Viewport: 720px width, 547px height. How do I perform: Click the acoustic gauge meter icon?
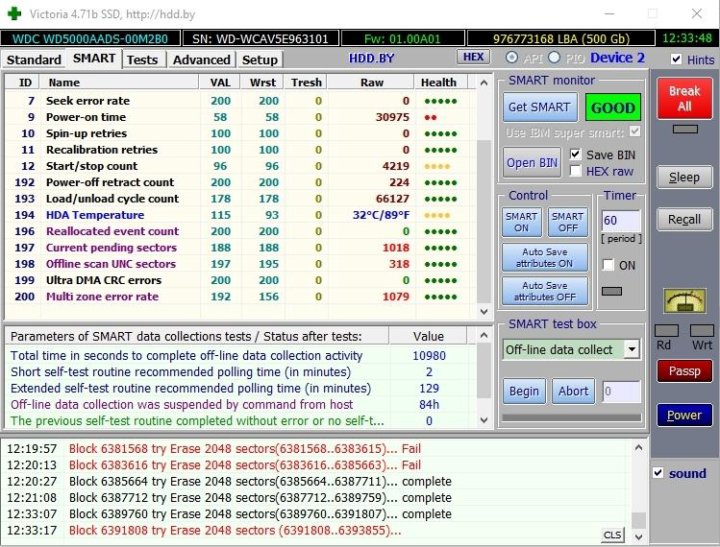coord(685,301)
